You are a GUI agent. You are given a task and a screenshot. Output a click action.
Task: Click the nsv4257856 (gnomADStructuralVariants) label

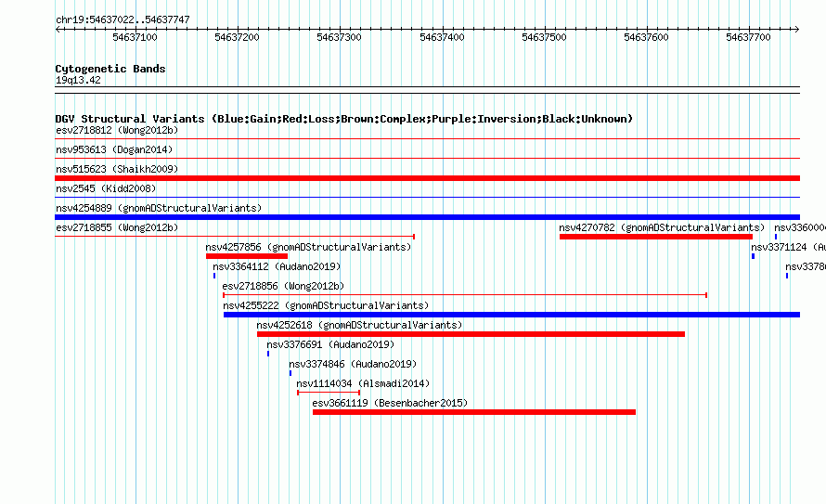click(308, 247)
